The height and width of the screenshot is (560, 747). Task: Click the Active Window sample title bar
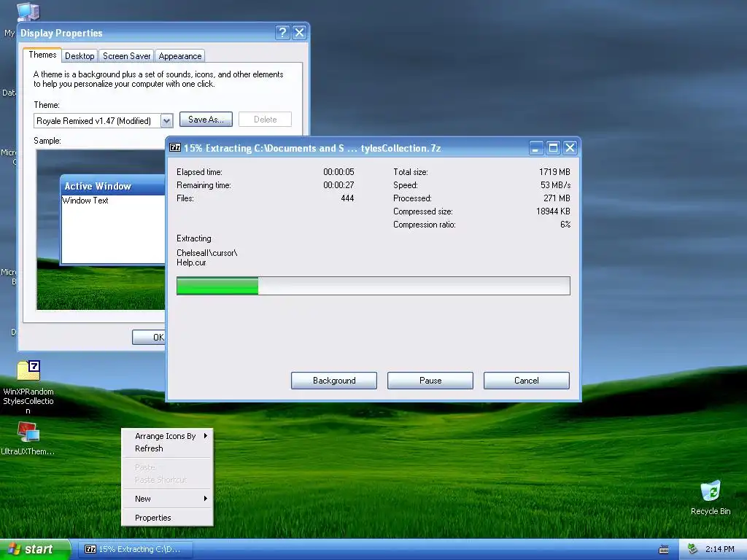(x=113, y=186)
